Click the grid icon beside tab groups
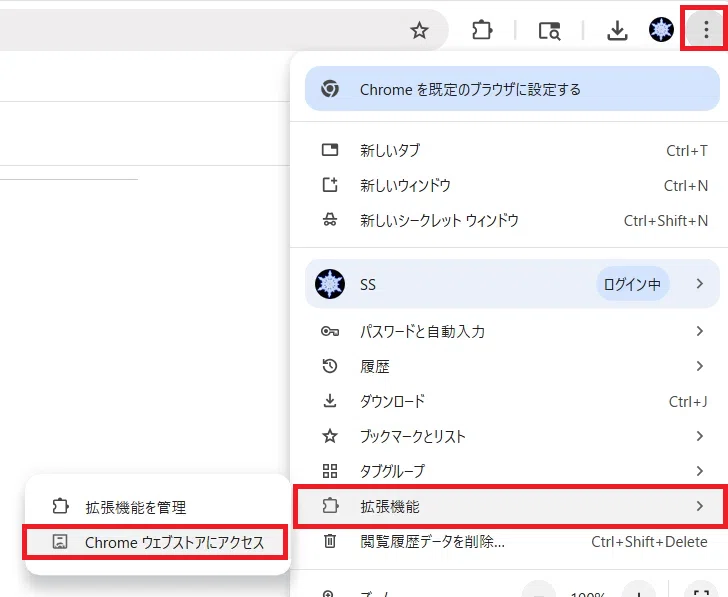Image resolution: width=728 pixels, height=597 pixels. click(x=330, y=471)
